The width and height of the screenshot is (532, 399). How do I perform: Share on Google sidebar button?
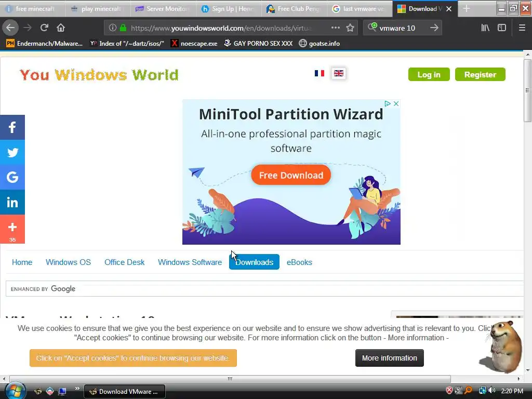(12, 177)
